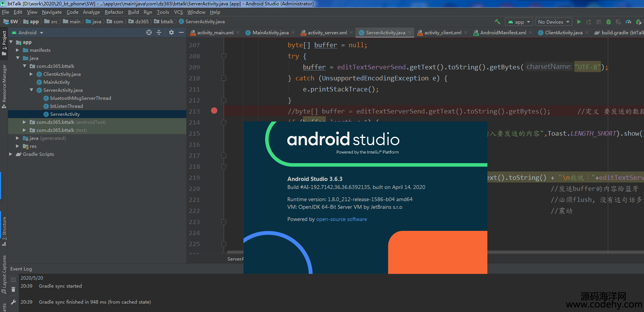Screen dimensions: 644x312
Task: Open Project panel settings gear
Action: [171, 32]
